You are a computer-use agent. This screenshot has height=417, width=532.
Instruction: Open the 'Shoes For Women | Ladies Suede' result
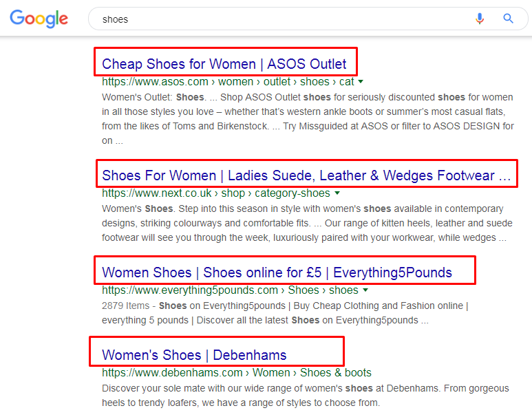pos(306,175)
